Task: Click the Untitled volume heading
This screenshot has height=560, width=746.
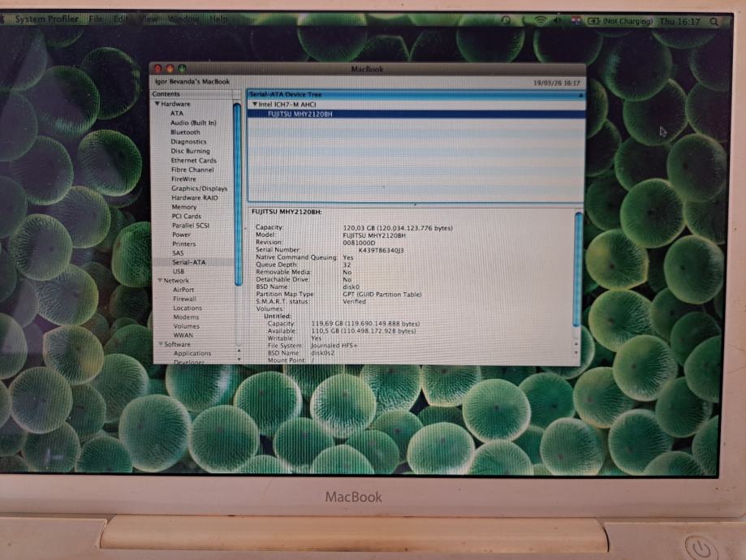Action: (278, 316)
